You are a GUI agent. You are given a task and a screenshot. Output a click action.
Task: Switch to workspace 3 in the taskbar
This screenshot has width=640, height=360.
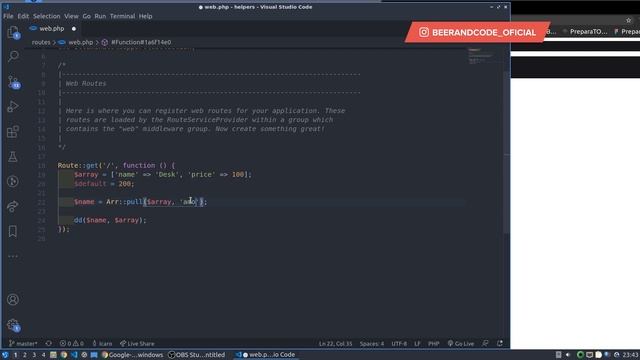tap(34, 355)
